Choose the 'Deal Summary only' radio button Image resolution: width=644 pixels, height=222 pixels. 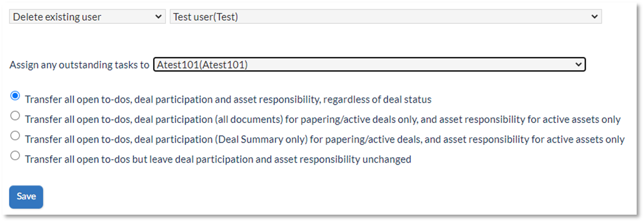[x=15, y=135]
